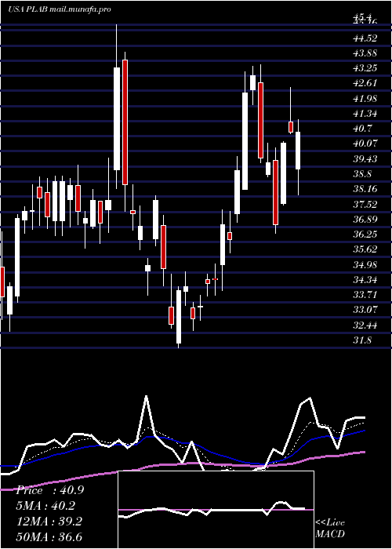Image resolution: width=392 pixels, height=549 pixels.
Task: Click the 43.25 price axis label
Action: (365, 68)
